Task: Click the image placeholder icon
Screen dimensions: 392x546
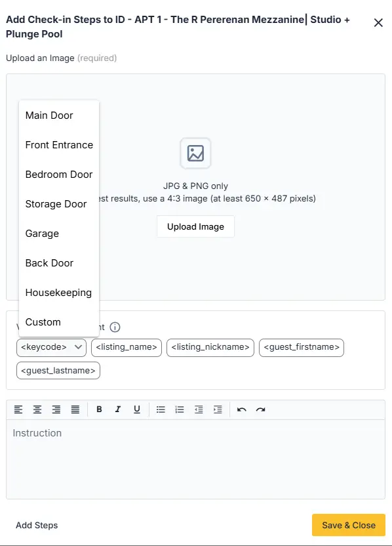Action: (195, 153)
